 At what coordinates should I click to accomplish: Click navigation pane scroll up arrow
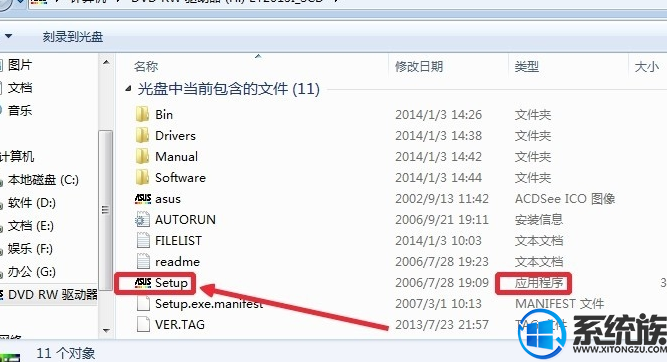pos(106,63)
